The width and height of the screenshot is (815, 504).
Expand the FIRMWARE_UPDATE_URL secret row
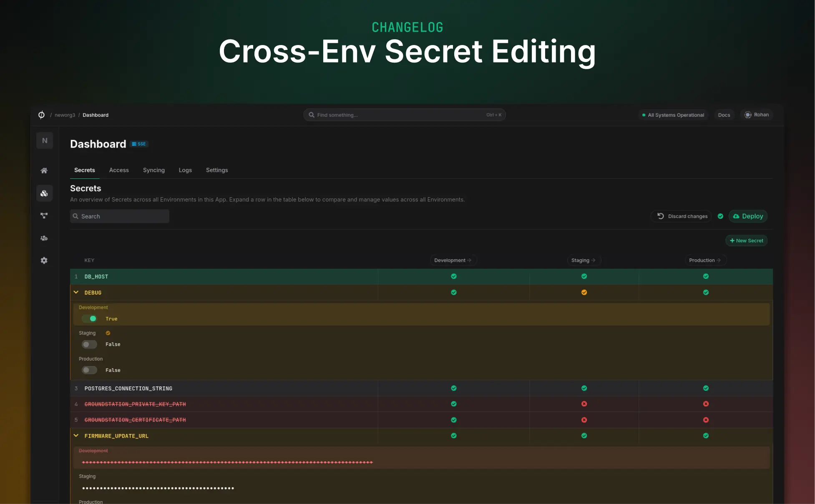(75, 435)
